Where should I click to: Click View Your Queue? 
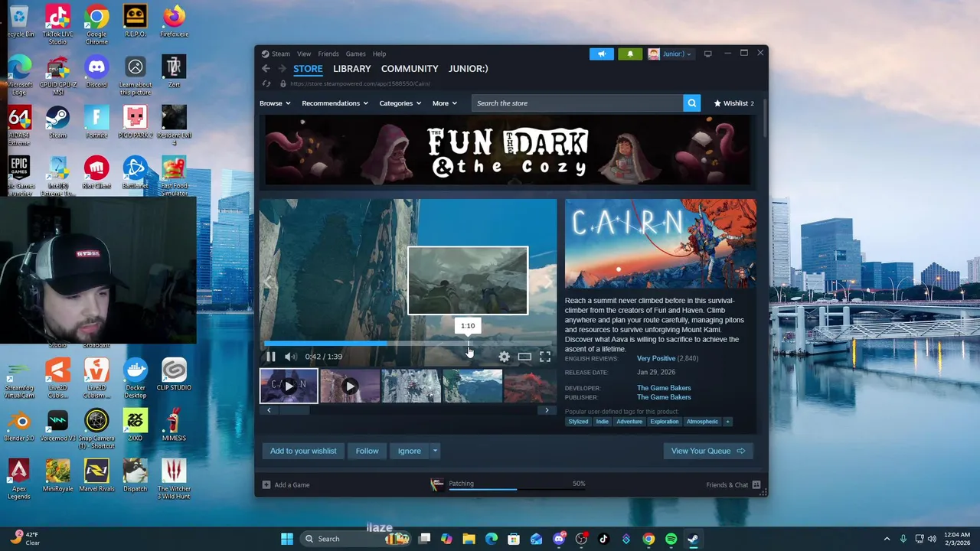tap(708, 451)
